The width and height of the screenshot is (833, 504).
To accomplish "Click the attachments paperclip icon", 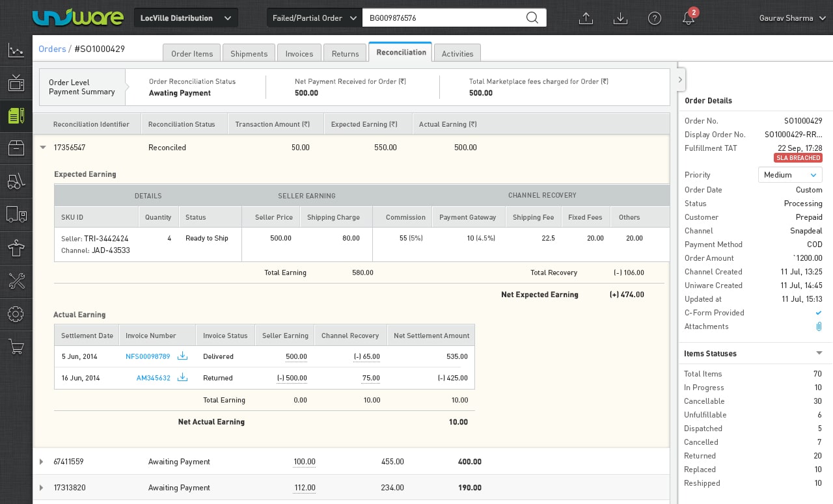I will click(x=819, y=326).
